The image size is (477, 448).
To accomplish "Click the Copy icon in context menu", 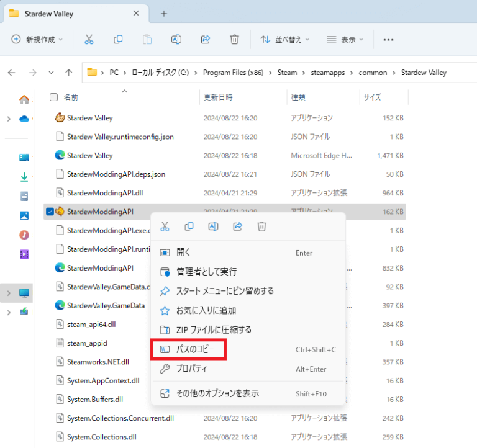I will [x=189, y=226].
